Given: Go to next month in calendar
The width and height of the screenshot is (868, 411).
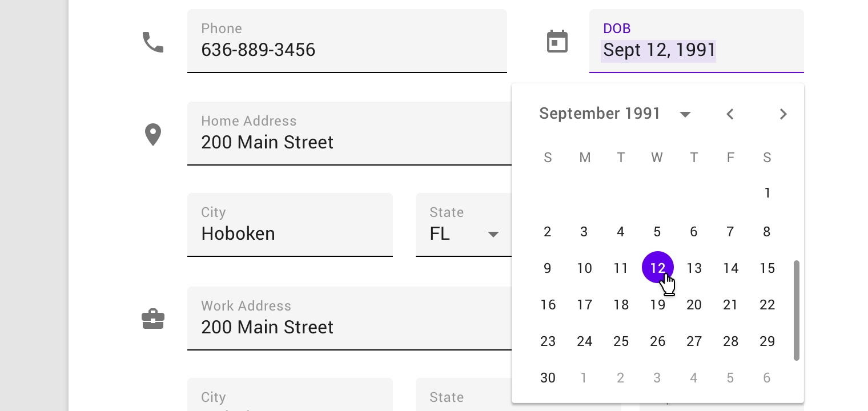Looking at the screenshot, I should [x=783, y=114].
